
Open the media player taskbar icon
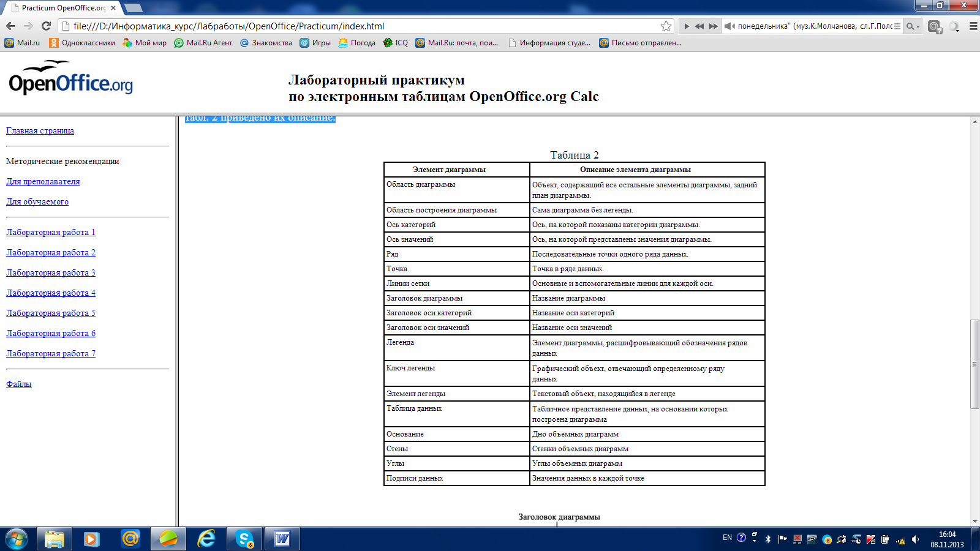tap(92, 539)
